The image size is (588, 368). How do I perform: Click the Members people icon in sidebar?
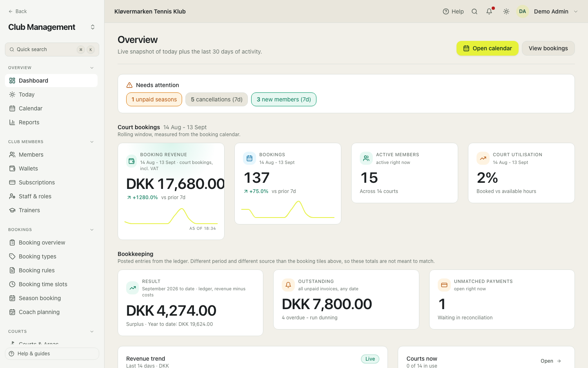pos(12,155)
